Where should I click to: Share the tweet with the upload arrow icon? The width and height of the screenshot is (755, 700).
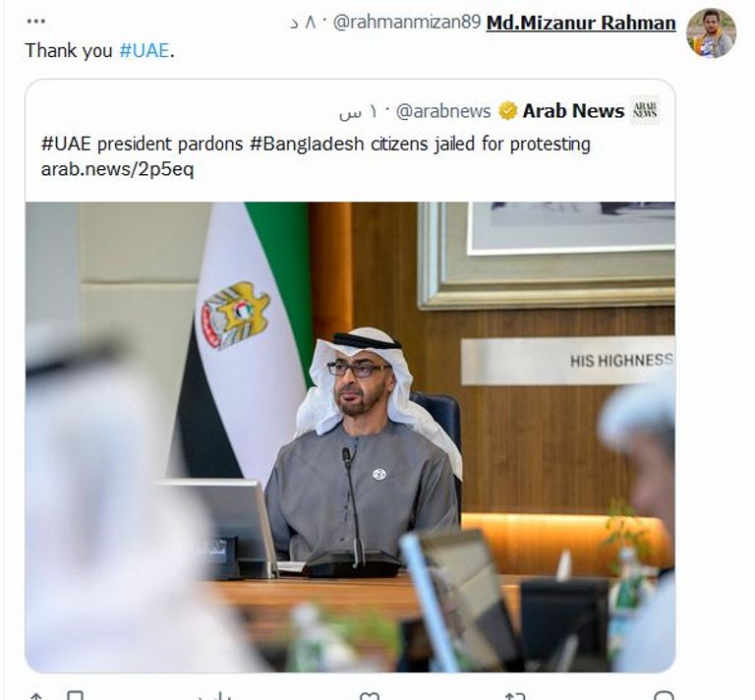(36, 696)
